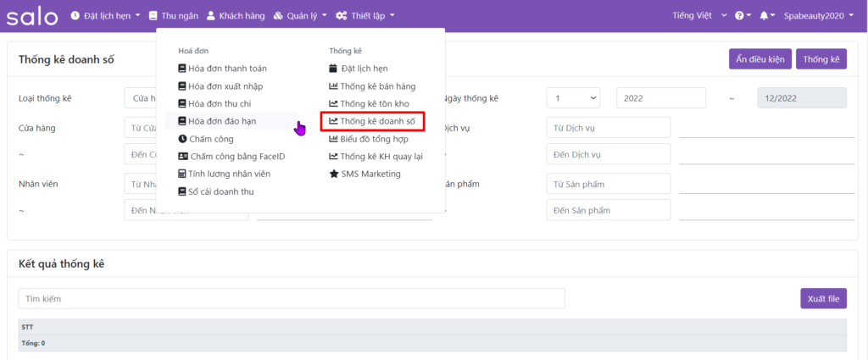This screenshot has width=868, height=360.
Task: Click the Đến Sản phẩm input field
Action: 609,210
